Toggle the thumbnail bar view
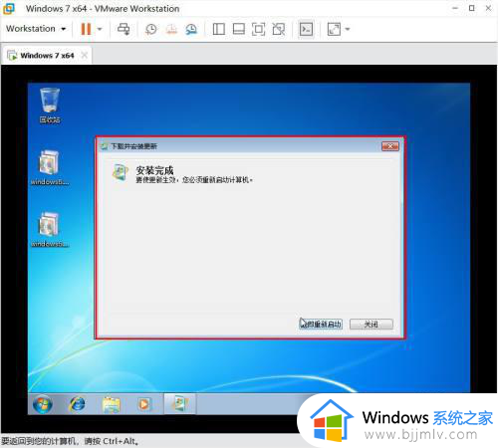Screen dimensions: 498x448 pyautogui.click(x=239, y=29)
